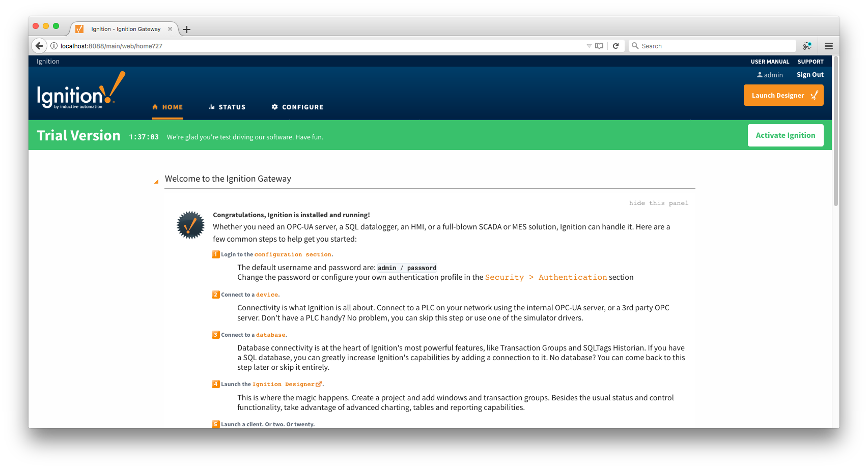The height and width of the screenshot is (469, 868).
Task: Open the configuration section link
Action: coord(293,254)
